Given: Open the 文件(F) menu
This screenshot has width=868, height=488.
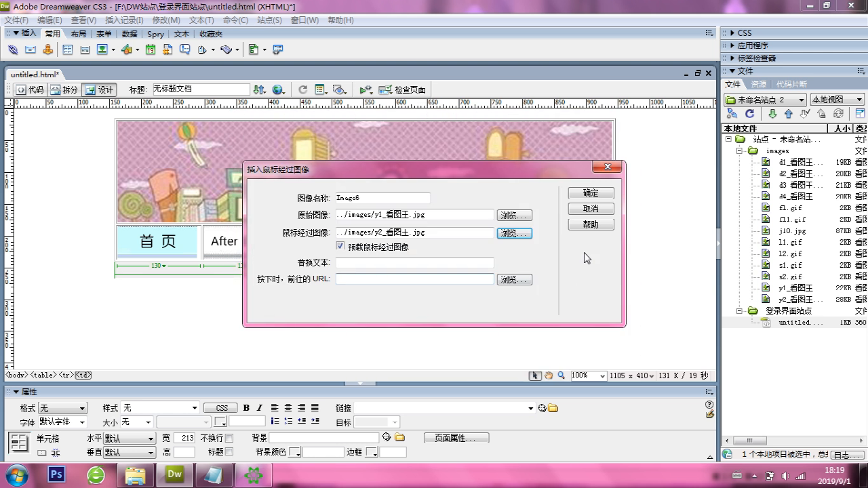Looking at the screenshot, I should point(16,20).
